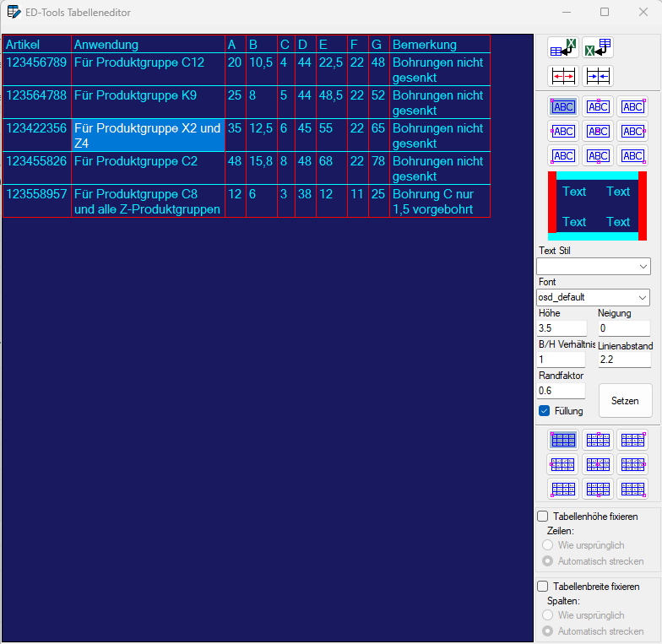
Task: Click the export table to Excel icon
Action: click(x=598, y=48)
